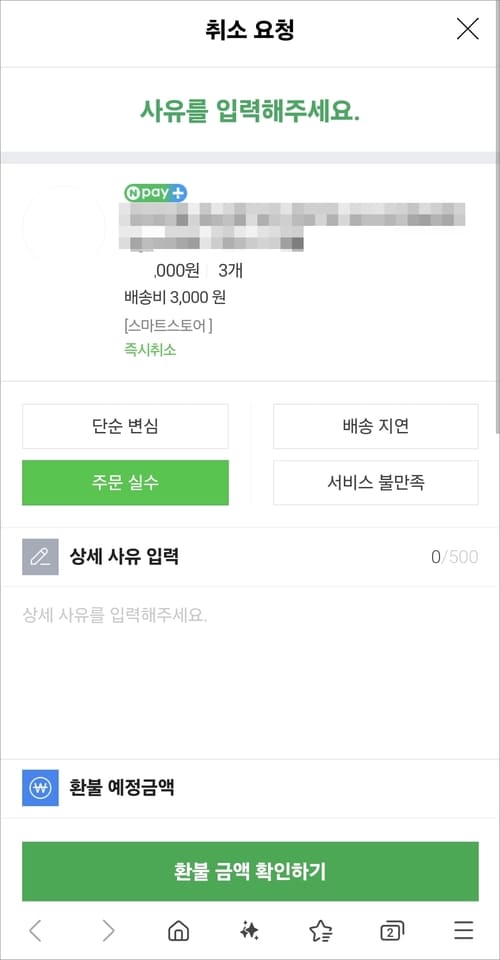The width and height of the screenshot is (500, 960).
Task: Open the tabs counter showing 2
Action: click(x=392, y=931)
